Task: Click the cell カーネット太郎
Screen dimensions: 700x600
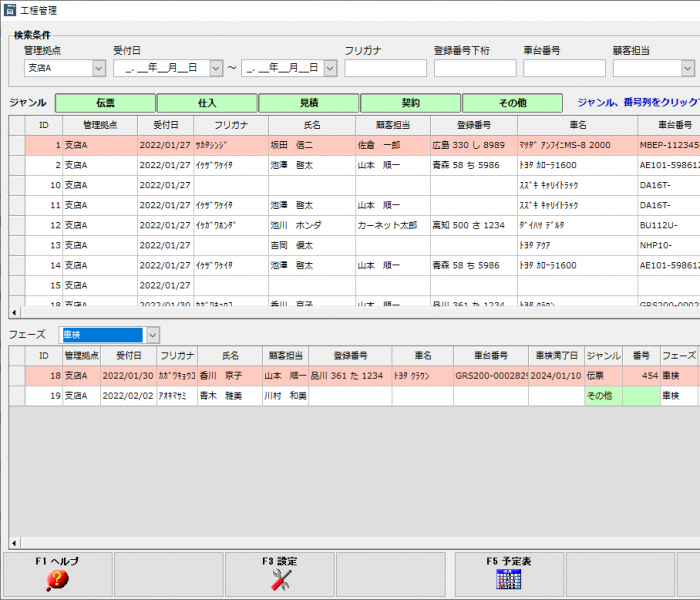Action: [393, 225]
